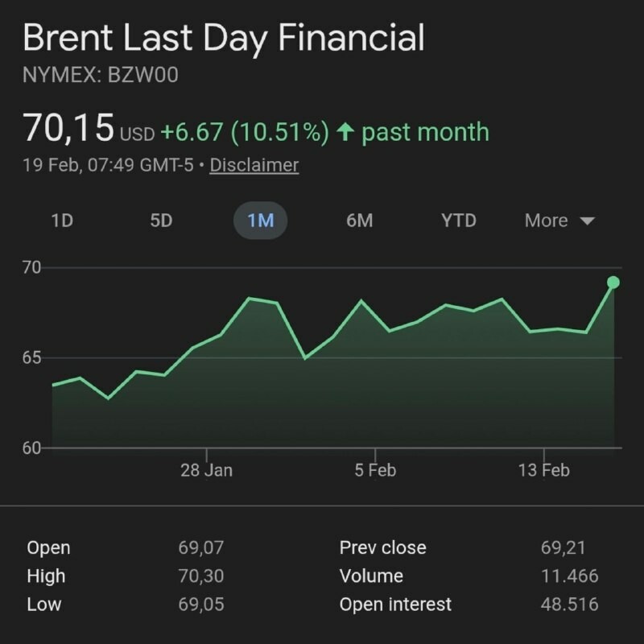Viewport: 644px width, 644px height.
Task: Click the green up arrow icon
Action: 346,133
